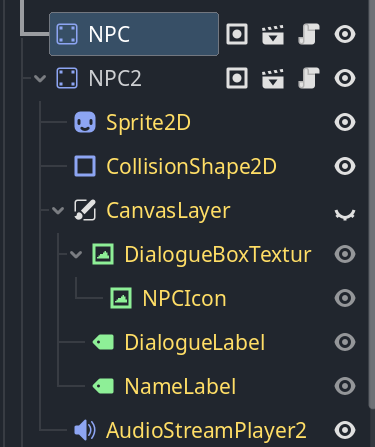Select the DialogueLabel node
This screenshot has width=375, height=447.
(195, 342)
